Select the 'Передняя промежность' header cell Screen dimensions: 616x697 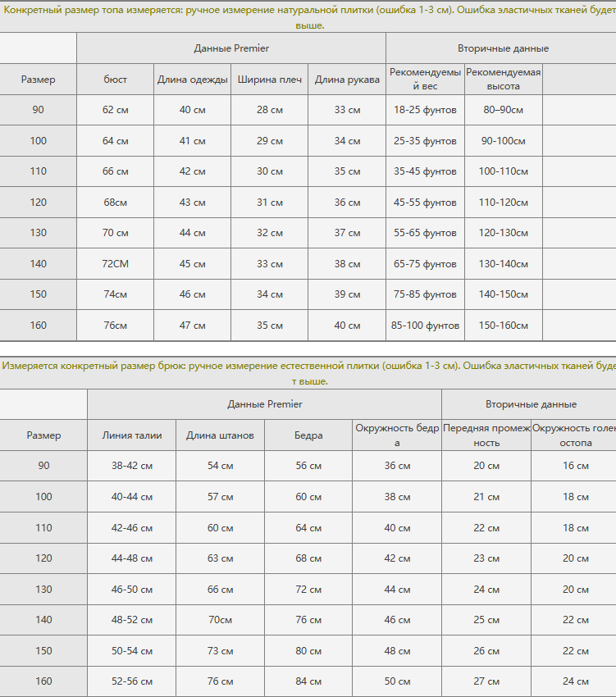486,435
